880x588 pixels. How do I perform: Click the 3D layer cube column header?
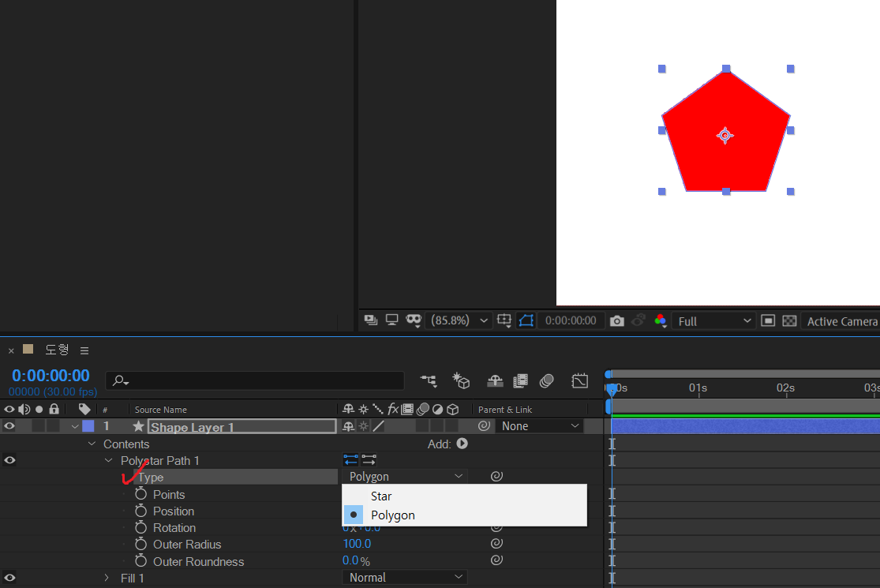click(x=453, y=409)
